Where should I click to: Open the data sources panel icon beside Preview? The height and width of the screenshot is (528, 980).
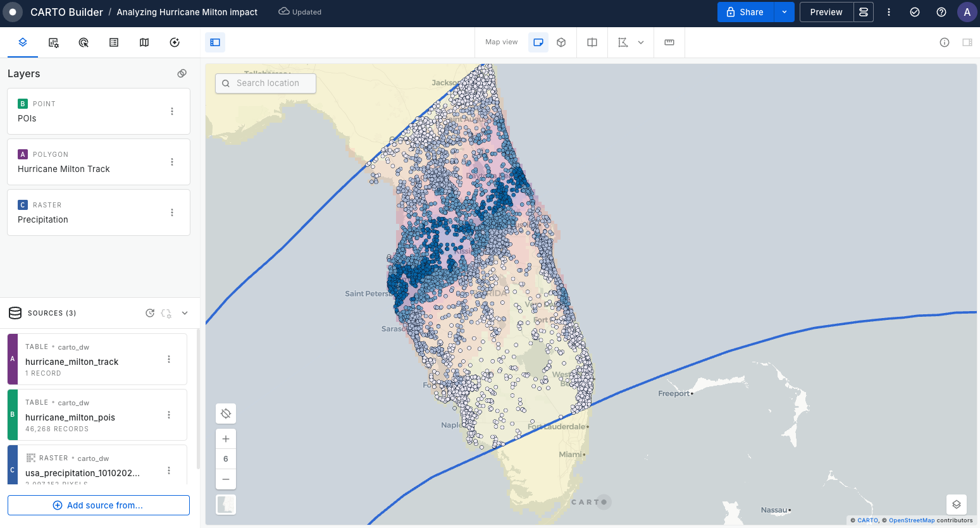click(x=864, y=12)
